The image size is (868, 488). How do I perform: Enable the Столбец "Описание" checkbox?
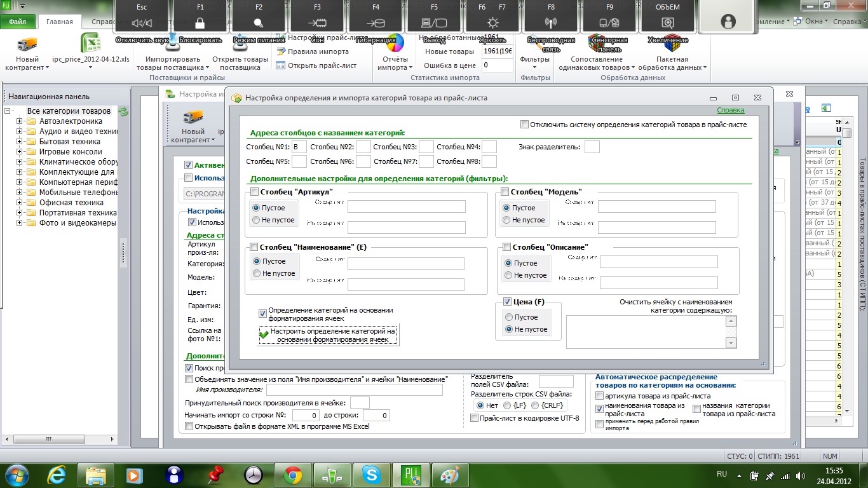tap(506, 247)
